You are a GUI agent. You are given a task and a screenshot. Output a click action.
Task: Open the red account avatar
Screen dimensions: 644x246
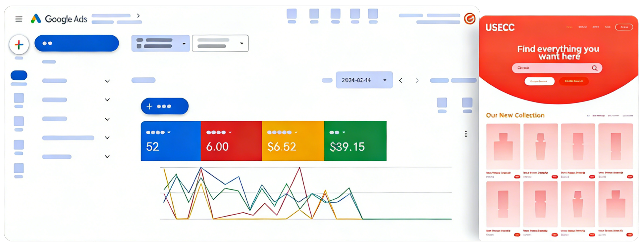click(470, 19)
